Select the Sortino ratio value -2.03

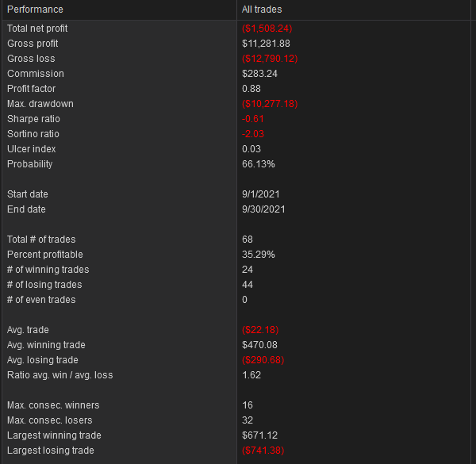[x=253, y=134]
